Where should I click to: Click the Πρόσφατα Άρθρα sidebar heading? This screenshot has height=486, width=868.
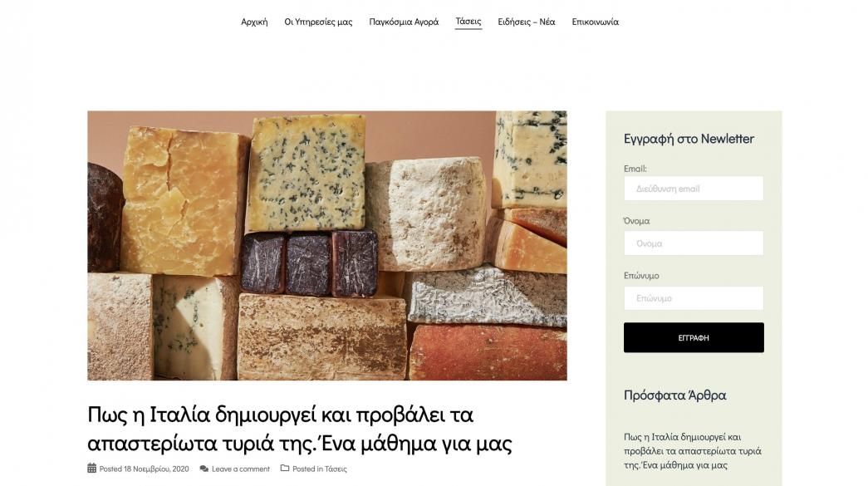pos(674,395)
